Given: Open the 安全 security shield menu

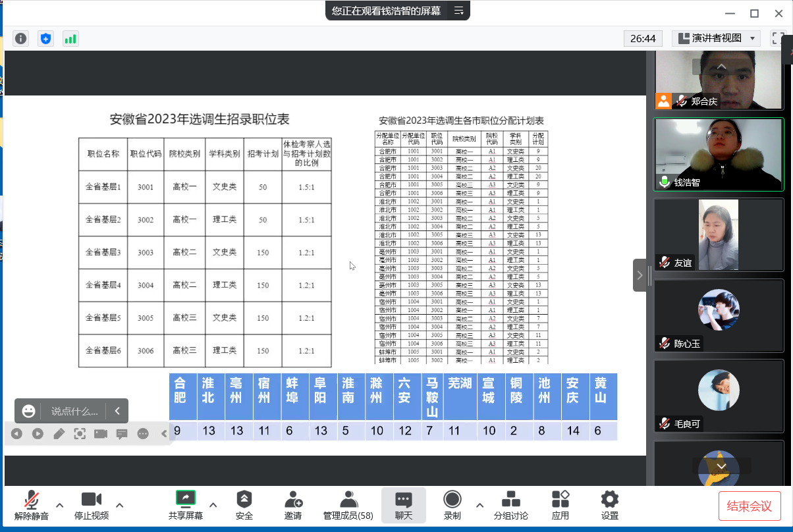Looking at the screenshot, I should 244,505.
